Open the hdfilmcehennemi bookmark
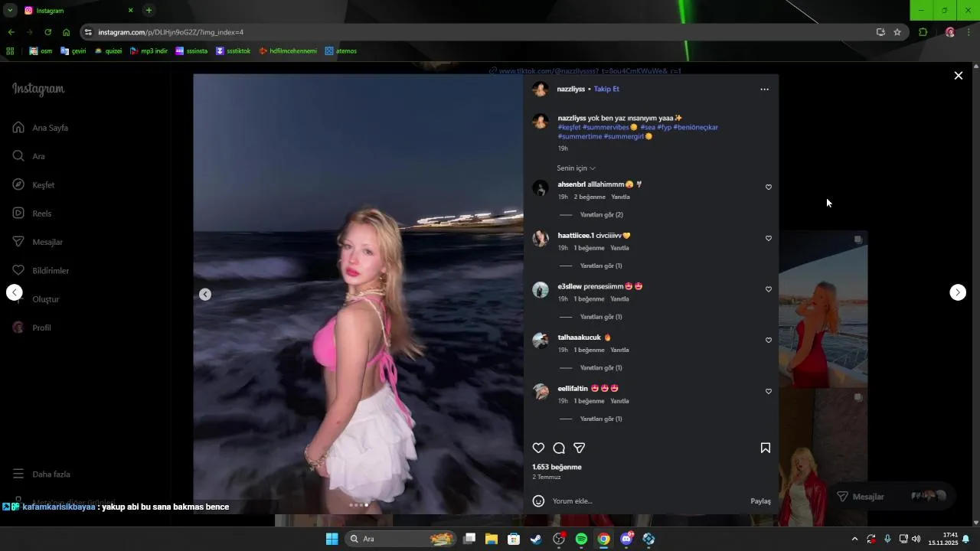The width and height of the screenshot is (980, 551). (288, 51)
